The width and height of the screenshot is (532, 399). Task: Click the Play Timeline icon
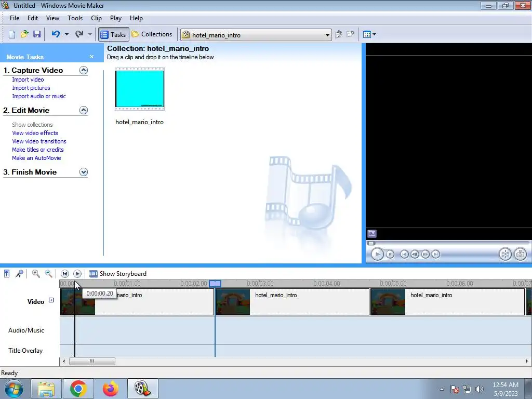[x=77, y=273]
